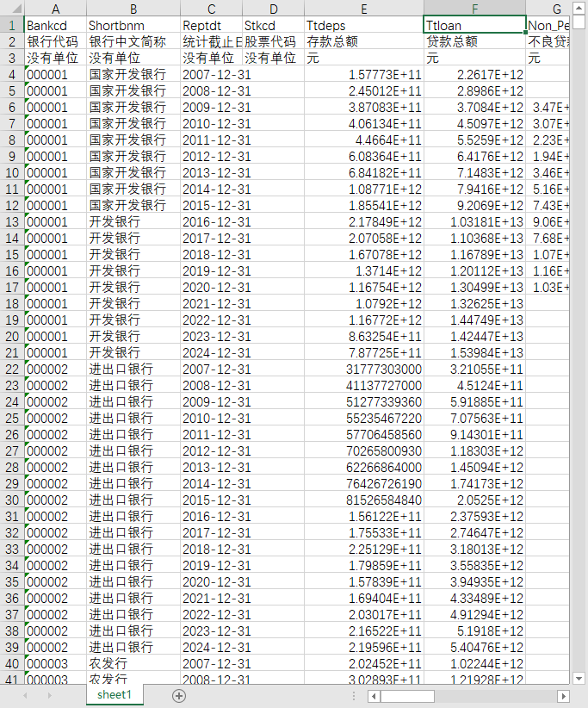
Task: Click the Stkcd cell
Action: [274, 25]
